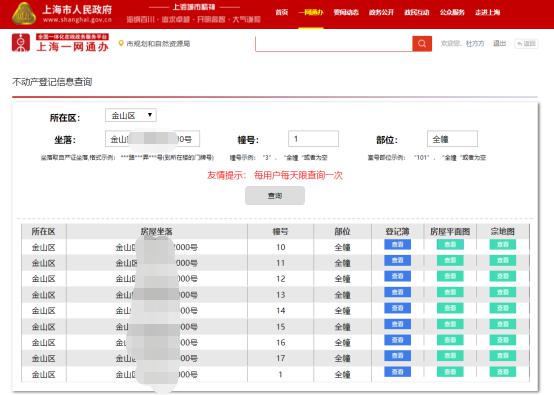
Task: View 登记簿 for building 16 row
Action: point(397,340)
